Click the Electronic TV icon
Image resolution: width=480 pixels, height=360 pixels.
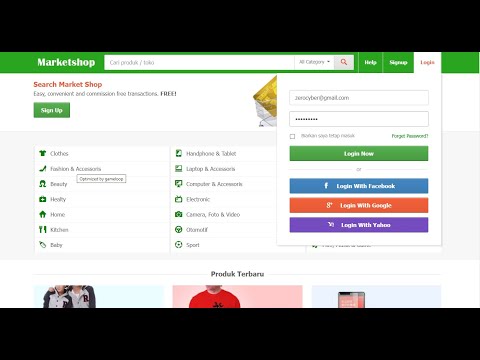click(179, 199)
